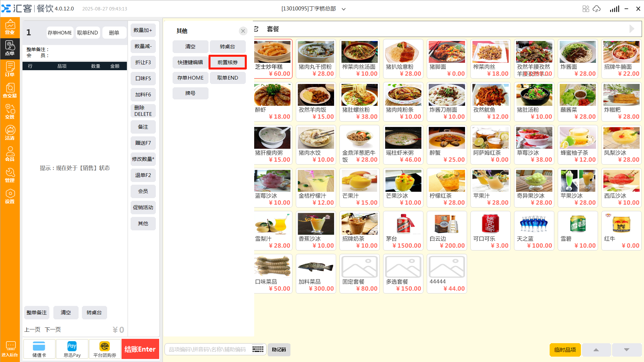
Task: Add 多选套餐 combo to the order
Action: point(403,274)
